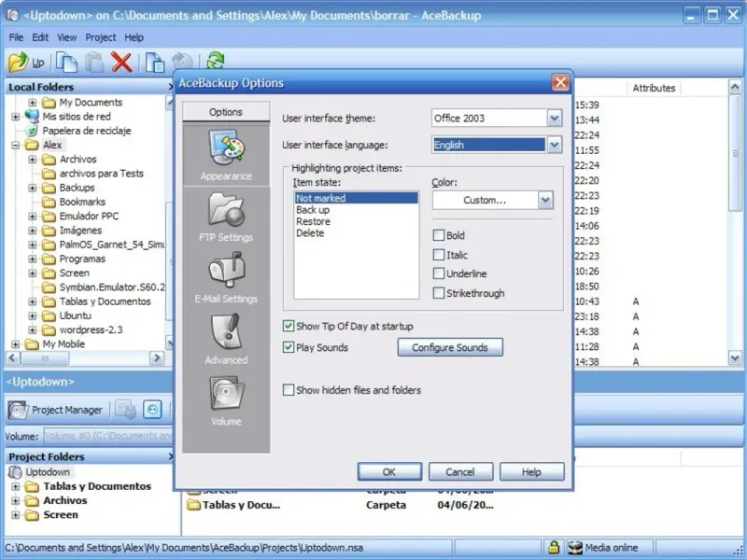Image resolution: width=747 pixels, height=560 pixels.
Task: Expand the Archivos folder under Alex
Action: pos(32,159)
